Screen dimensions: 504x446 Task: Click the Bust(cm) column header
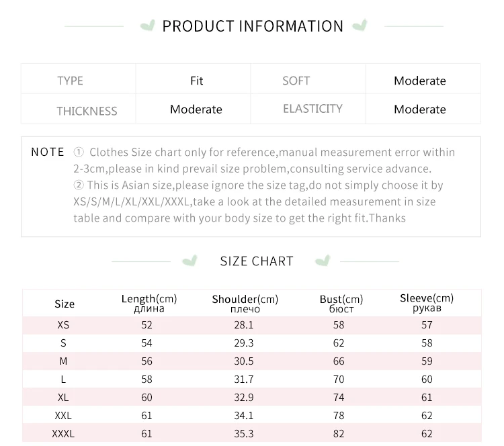tap(341, 304)
